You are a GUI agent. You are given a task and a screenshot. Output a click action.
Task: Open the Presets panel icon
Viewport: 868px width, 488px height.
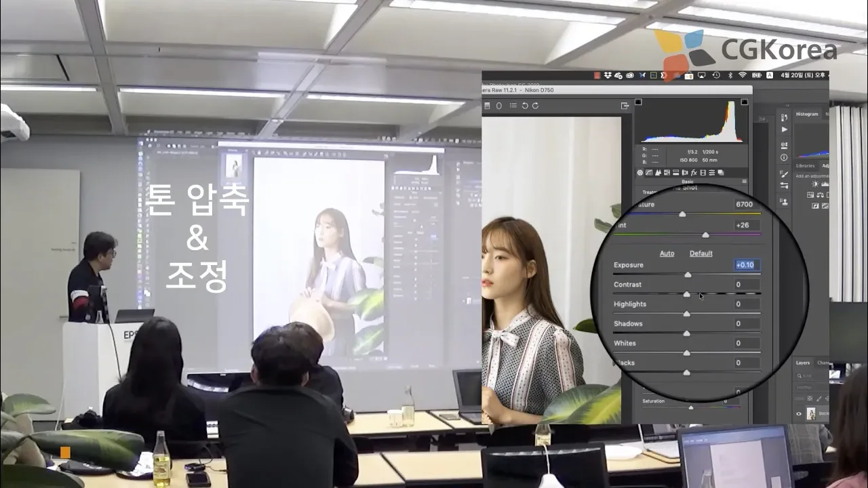point(711,173)
